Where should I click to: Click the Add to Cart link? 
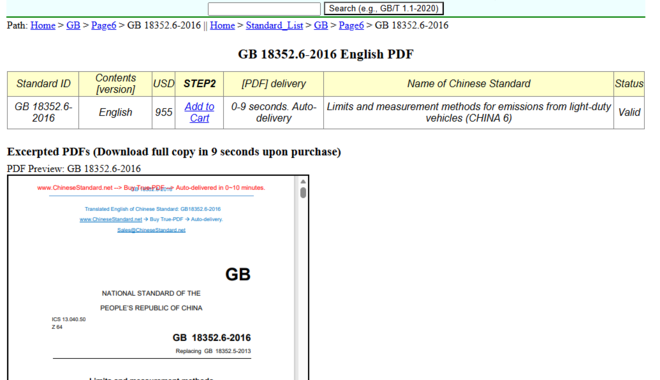[x=200, y=112]
